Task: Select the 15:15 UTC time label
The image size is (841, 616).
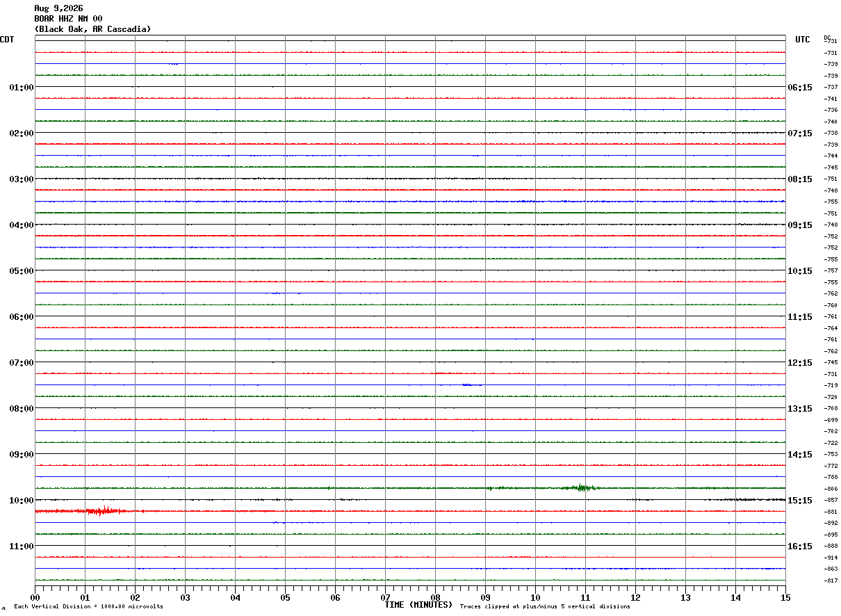Action: click(800, 501)
